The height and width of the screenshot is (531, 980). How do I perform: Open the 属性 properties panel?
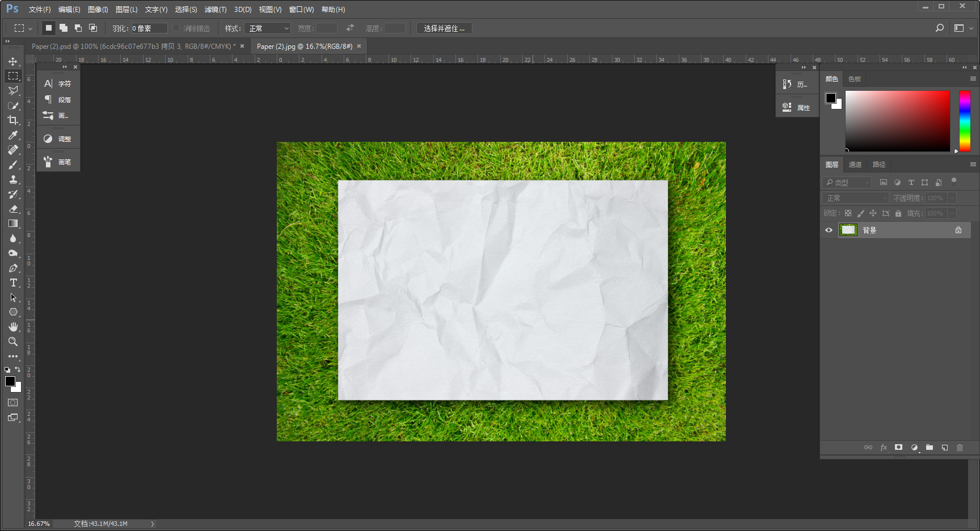click(x=797, y=107)
